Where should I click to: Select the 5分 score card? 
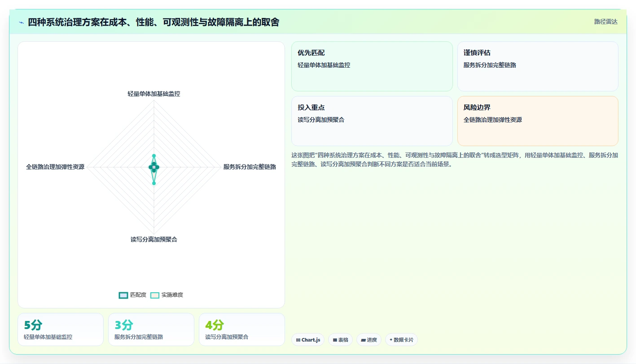(61, 329)
